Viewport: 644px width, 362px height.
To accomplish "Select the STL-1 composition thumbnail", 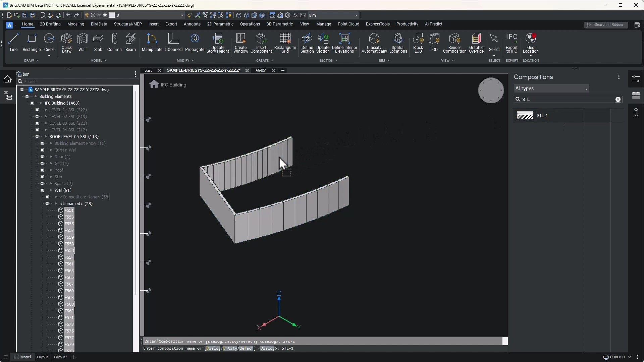I will click(525, 116).
